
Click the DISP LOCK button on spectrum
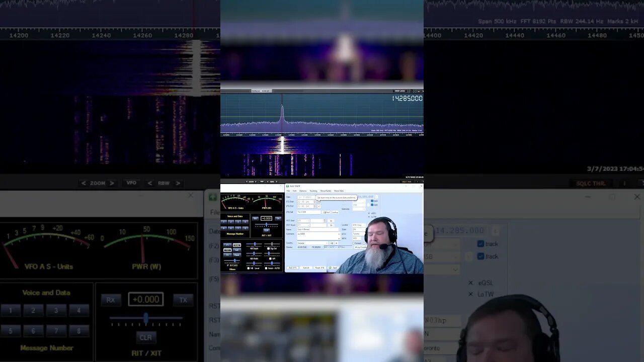399,91
